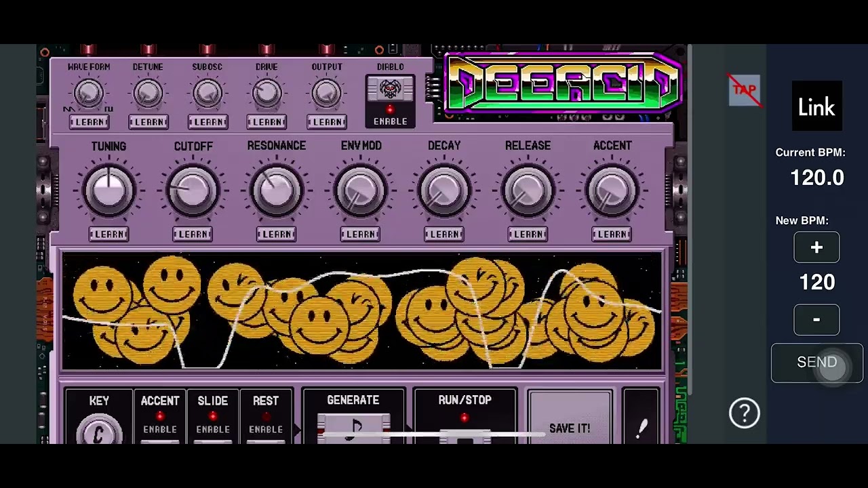The height and width of the screenshot is (488, 868).
Task: Adjust the SUBOSC knob
Action: (x=208, y=94)
